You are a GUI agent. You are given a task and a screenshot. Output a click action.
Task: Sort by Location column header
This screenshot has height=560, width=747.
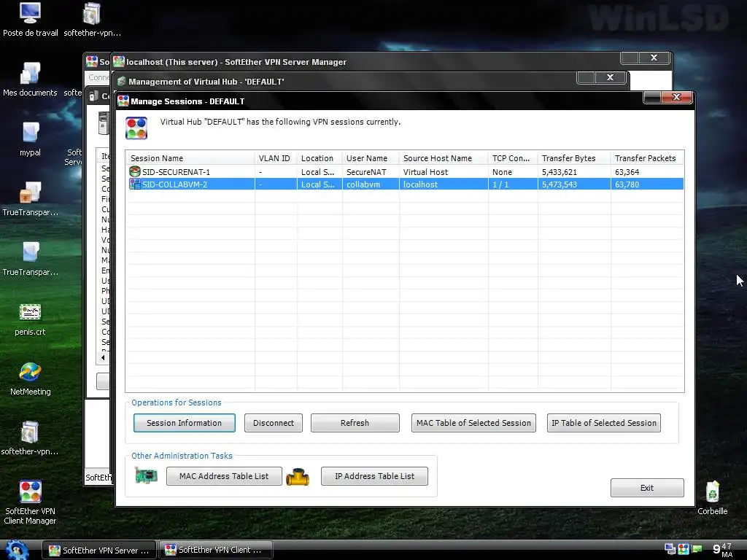320,158
